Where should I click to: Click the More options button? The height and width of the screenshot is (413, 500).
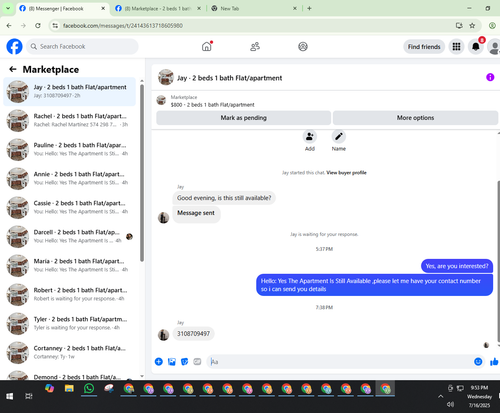point(415,118)
